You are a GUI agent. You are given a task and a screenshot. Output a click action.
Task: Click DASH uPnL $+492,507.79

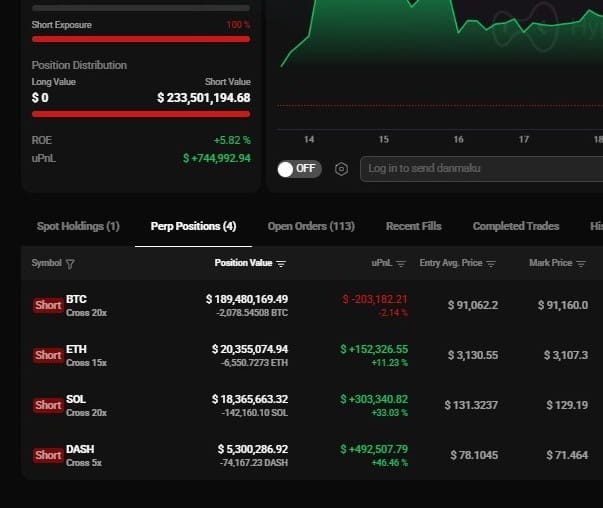coord(374,449)
